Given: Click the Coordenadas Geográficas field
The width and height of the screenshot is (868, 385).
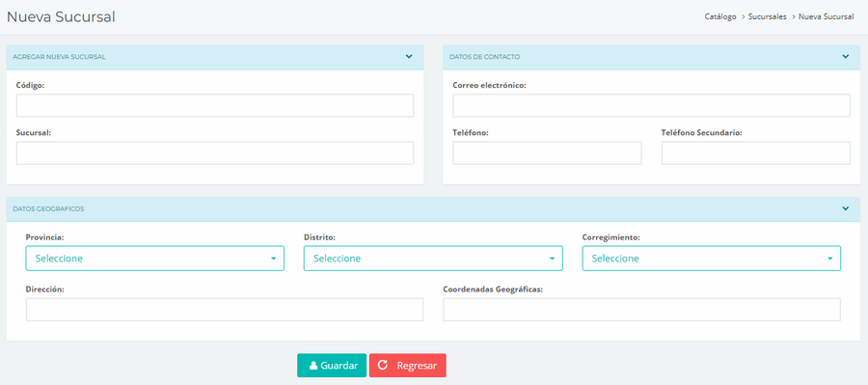Looking at the screenshot, I should [641, 310].
